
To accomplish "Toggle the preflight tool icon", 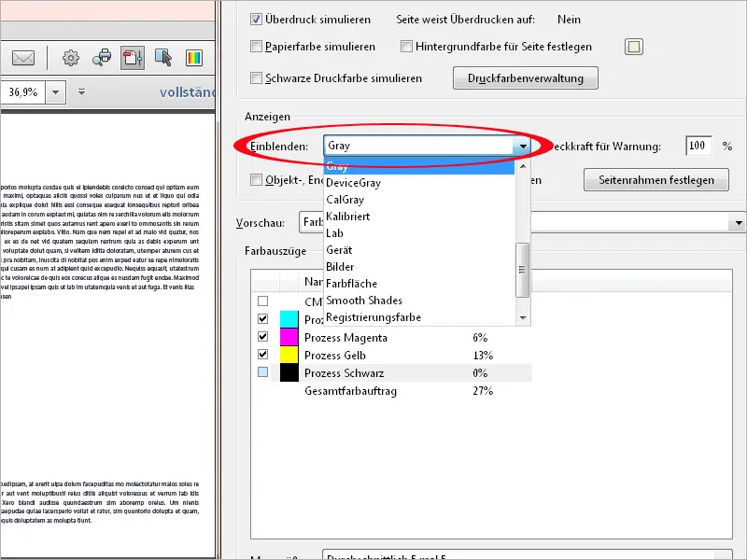I will [x=133, y=58].
